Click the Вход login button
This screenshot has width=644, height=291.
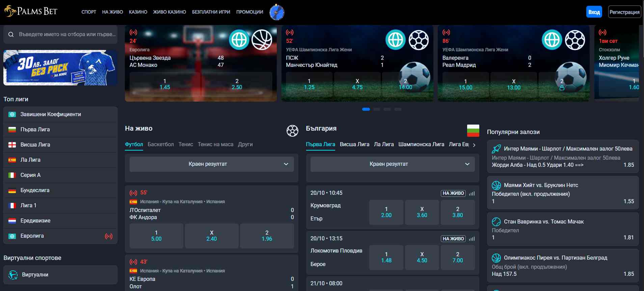click(x=594, y=12)
